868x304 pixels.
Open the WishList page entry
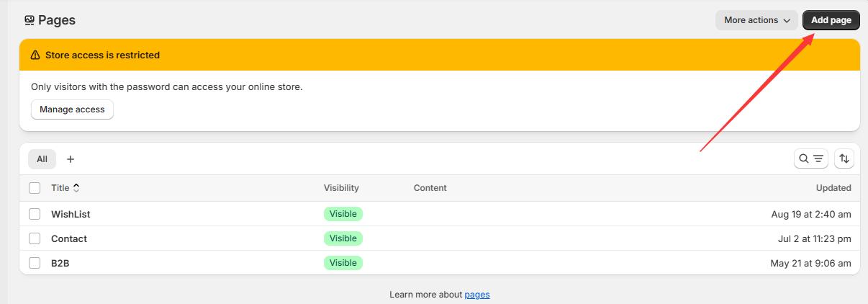tap(71, 214)
